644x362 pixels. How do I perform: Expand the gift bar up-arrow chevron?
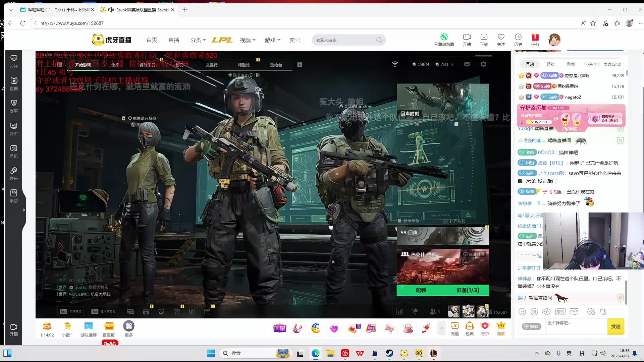(x=442, y=328)
